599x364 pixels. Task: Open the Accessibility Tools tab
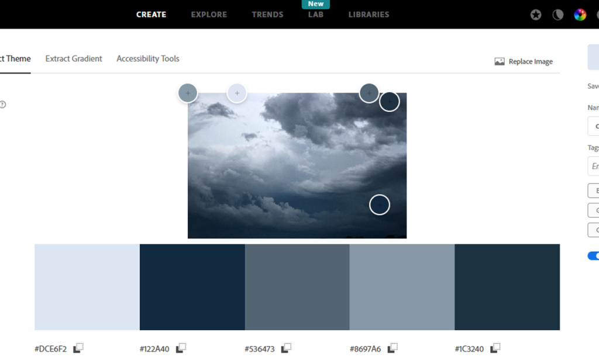coord(148,58)
